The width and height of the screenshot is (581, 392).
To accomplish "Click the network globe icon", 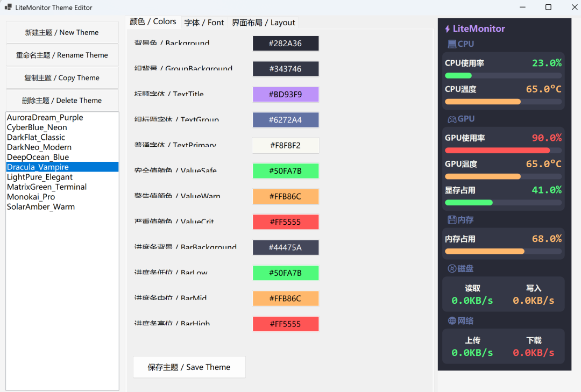I will (x=452, y=321).
